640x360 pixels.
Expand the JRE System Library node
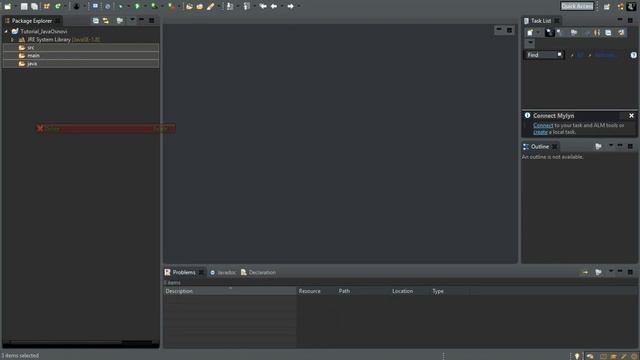(x=12, y=40)
